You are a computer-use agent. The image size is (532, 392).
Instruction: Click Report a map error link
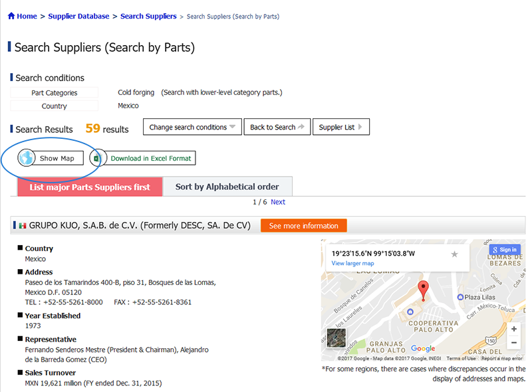[x=502, y=358]
